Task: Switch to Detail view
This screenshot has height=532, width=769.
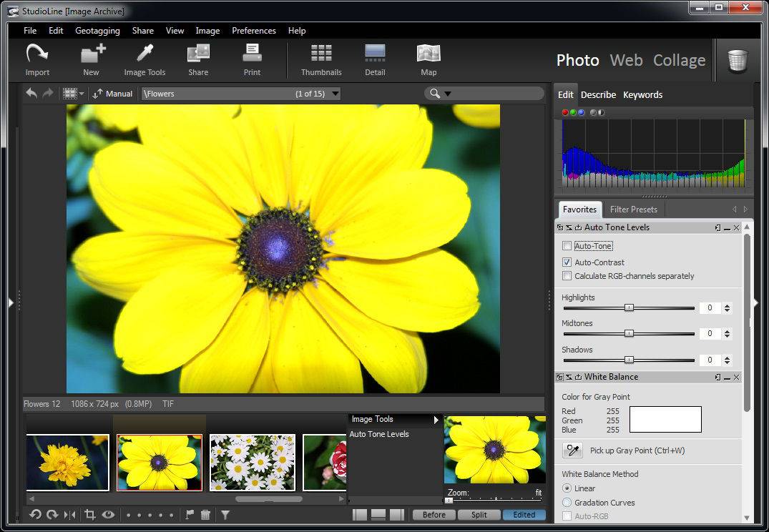Action: pos(375,59)
